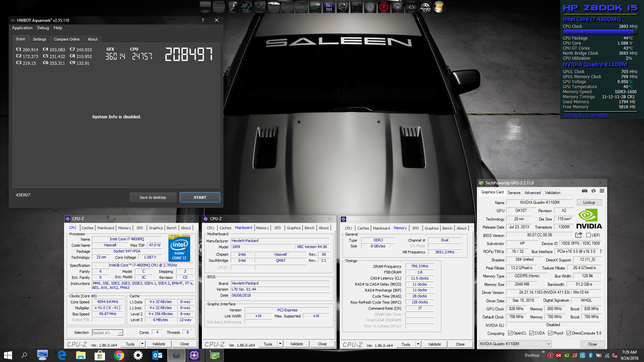Open Outlook from the taskbar
Screen dimensions: 644x362
pos(157,355)
